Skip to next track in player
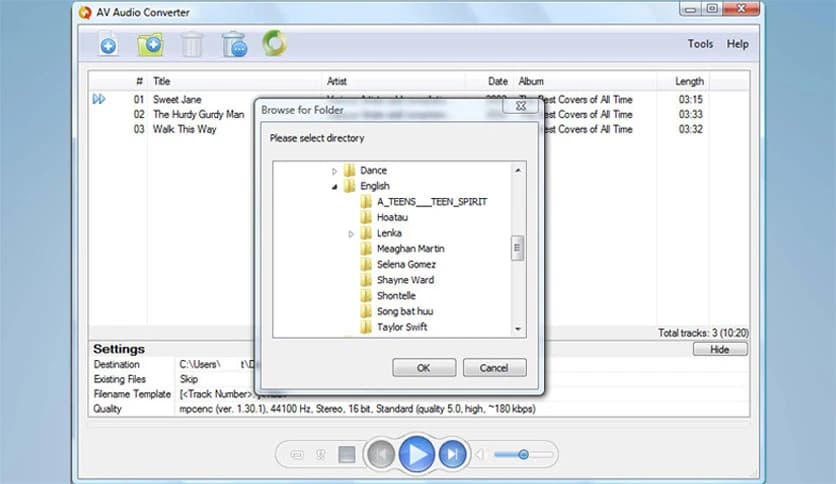The width and height of the screenshot is (836, 484). click(453, 454)
